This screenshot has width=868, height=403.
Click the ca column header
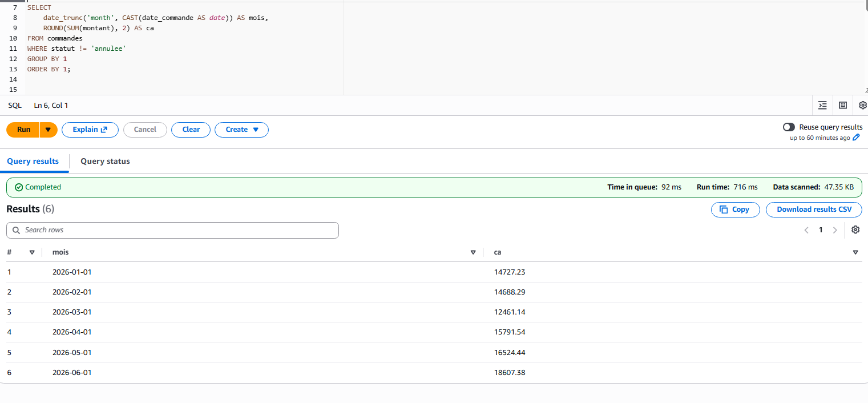coord(498,252)
